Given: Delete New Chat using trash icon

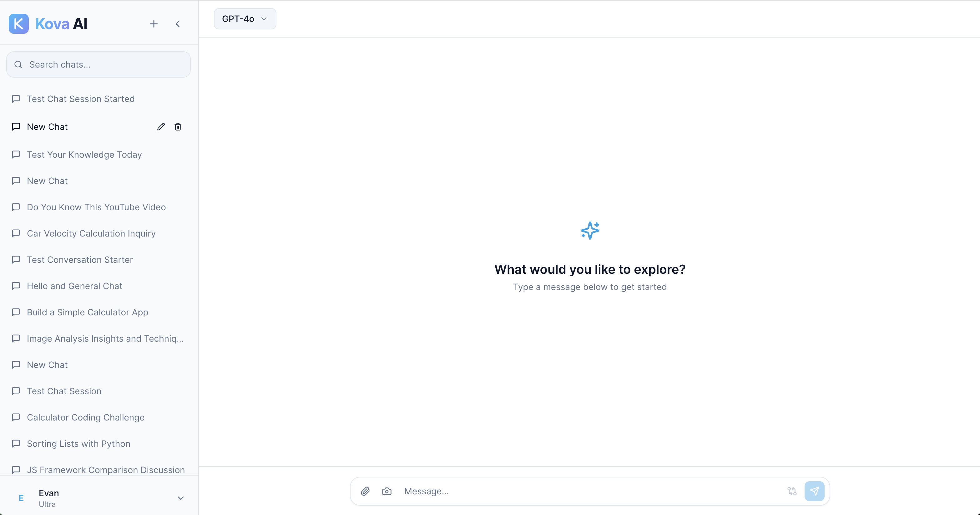Looking at the screenshot, I should pyautogui.click(x=178, y=127).
